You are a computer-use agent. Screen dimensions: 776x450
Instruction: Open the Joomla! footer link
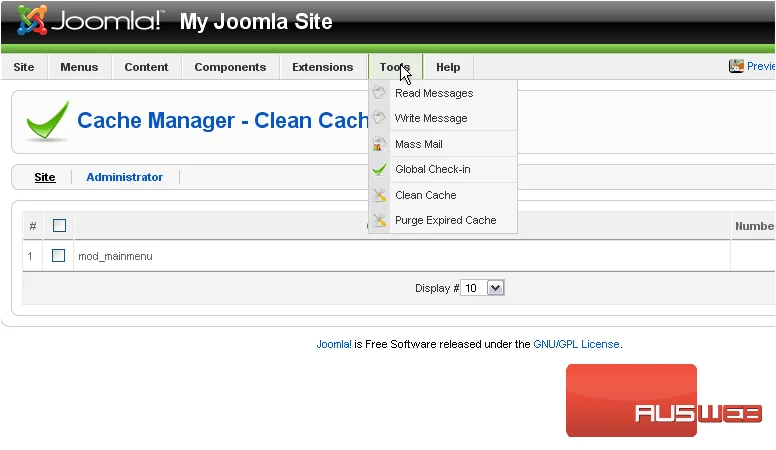pyautogui.click(x=334, y=344)
